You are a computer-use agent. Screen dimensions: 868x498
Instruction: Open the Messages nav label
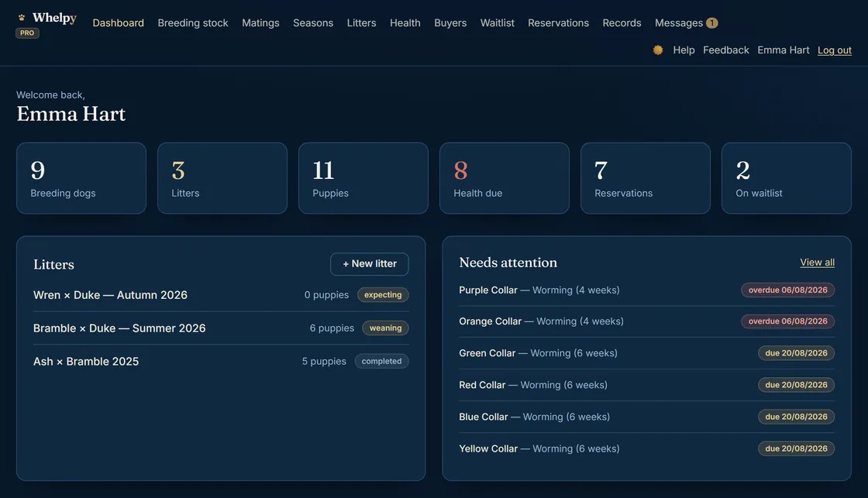point(679,22)
